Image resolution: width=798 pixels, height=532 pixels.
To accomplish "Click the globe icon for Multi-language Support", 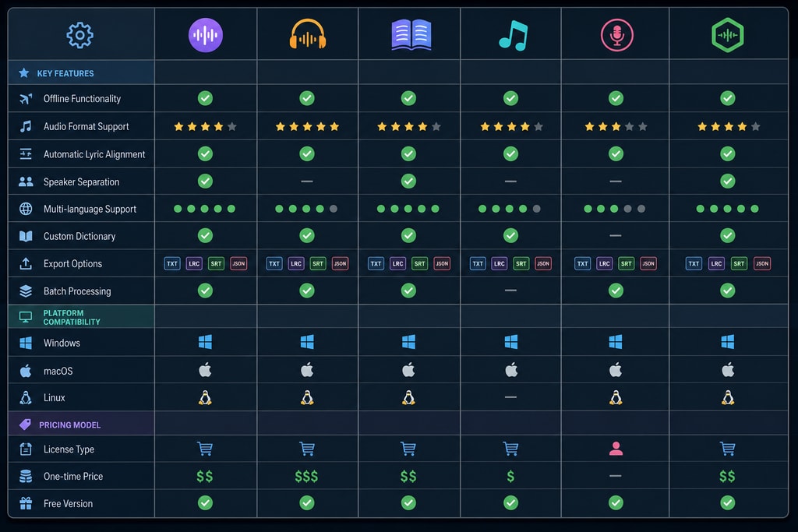I will coord(26,209).
